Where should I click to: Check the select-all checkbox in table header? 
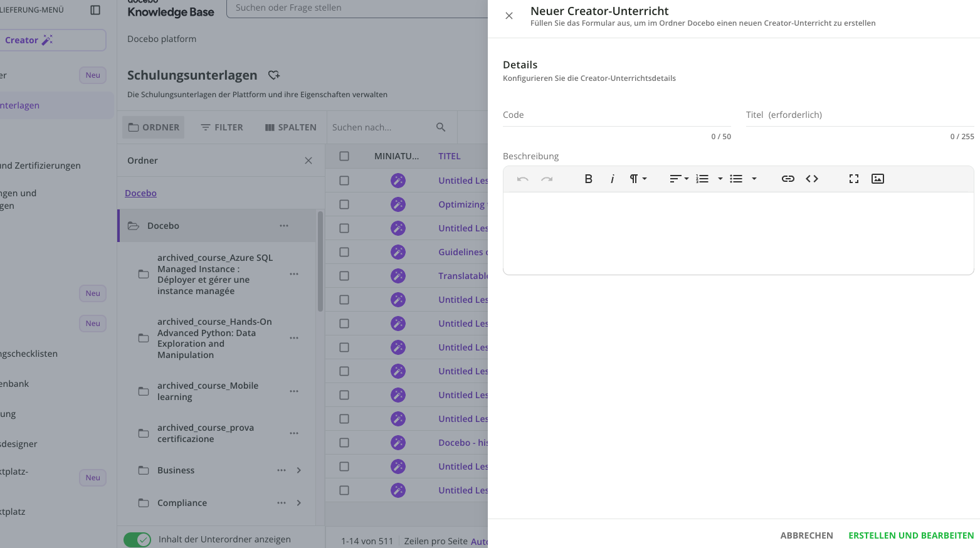[344, 156]
